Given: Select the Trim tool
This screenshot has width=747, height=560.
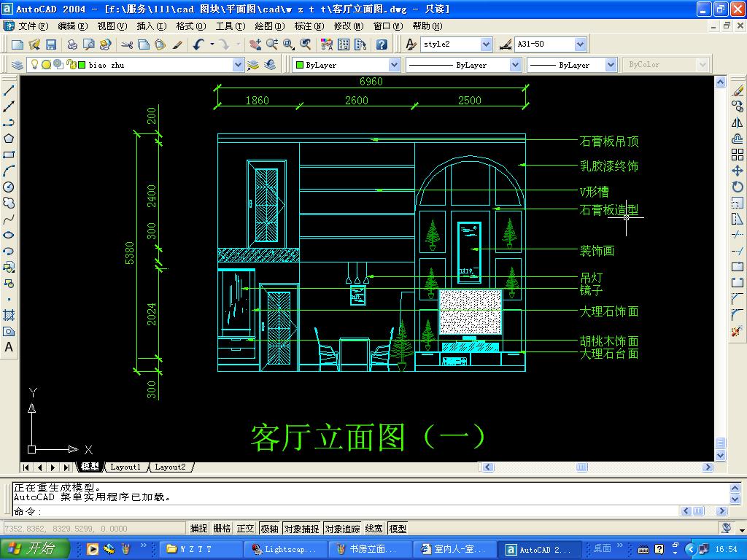Looking at the screenshot, I should pyautogui.click(x=738, y=236).
